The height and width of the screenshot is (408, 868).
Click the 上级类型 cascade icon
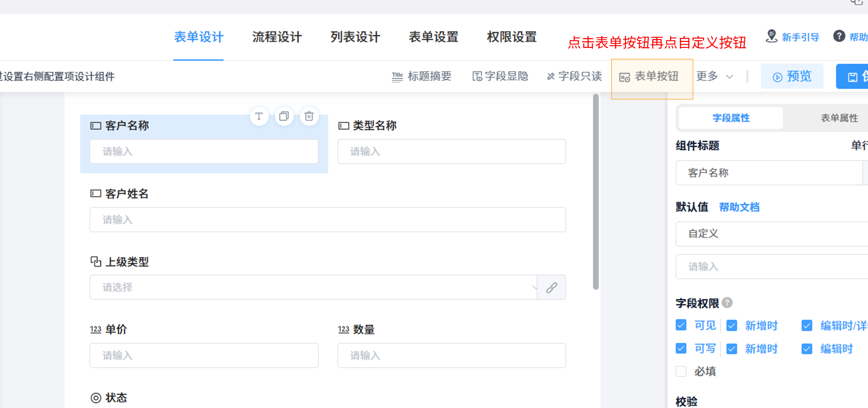(96, 262)
